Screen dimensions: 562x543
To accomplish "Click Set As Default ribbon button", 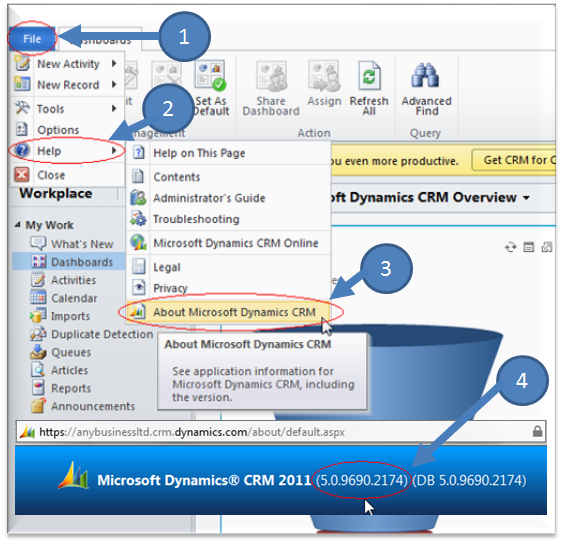I will click(211, 88).
